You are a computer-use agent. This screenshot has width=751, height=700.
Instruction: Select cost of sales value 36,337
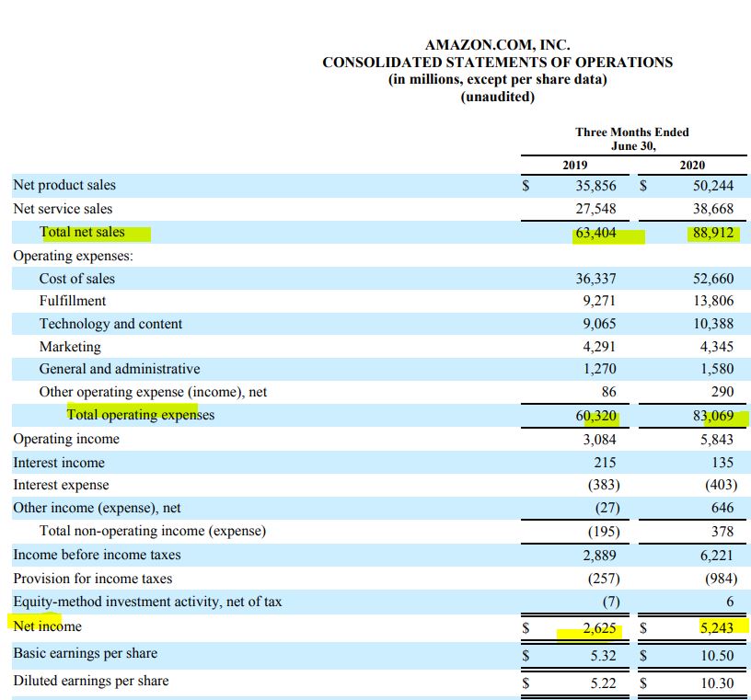click(x=595, y=279)
